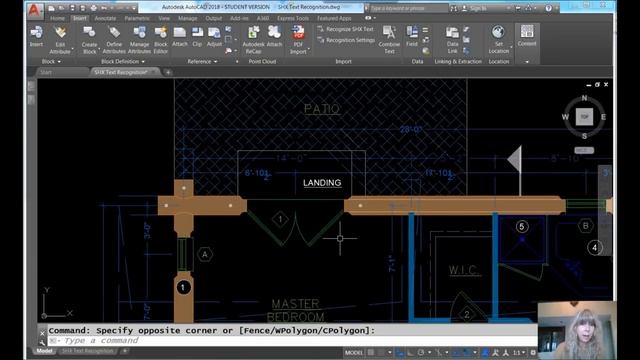
Task: Click the Help question mark icon
Action: tap(548, 8)
